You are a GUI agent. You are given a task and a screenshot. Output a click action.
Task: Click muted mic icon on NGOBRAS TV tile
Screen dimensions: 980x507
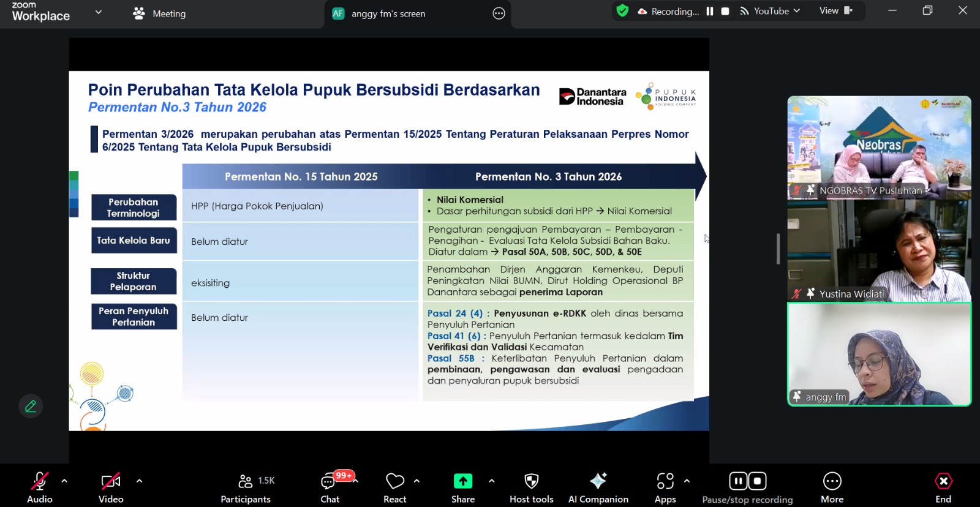tap(796, 190)
